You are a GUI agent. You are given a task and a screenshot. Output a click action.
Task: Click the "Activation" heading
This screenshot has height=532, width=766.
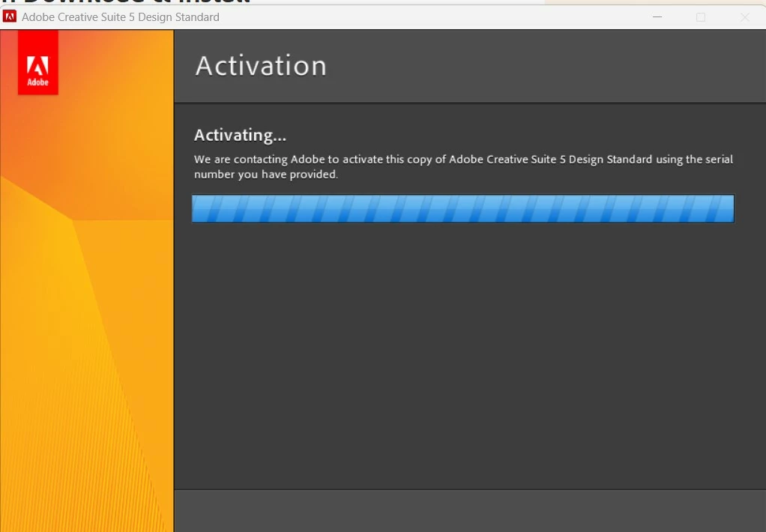pyautogui.click(x=261, y=66)
